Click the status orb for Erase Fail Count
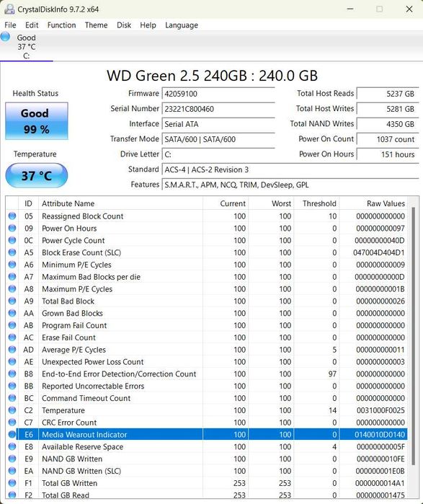 pyautogui.click(x=12, y=337)
